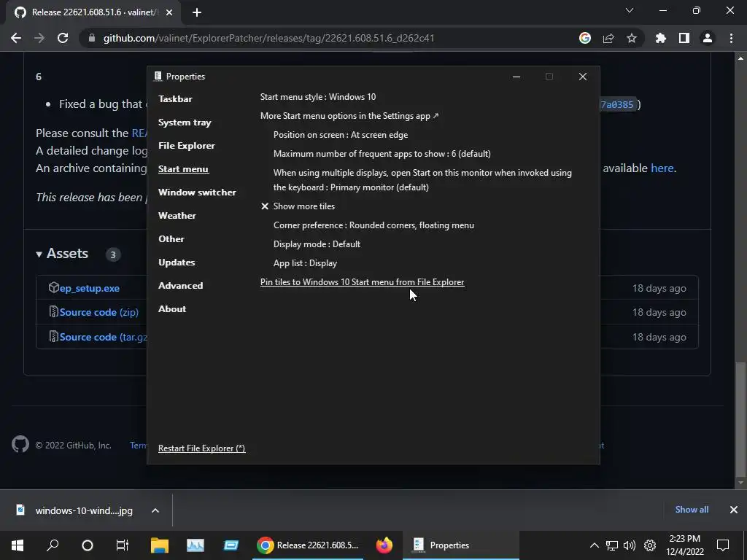Toggle Chrome side panel icon
The image size is (747, 560).
(684, 38)
